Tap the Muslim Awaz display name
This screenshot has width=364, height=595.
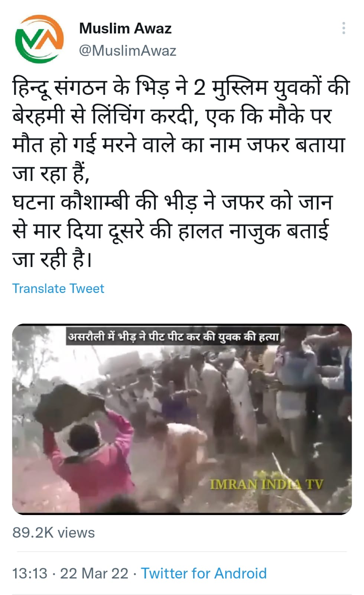point(125,29)
